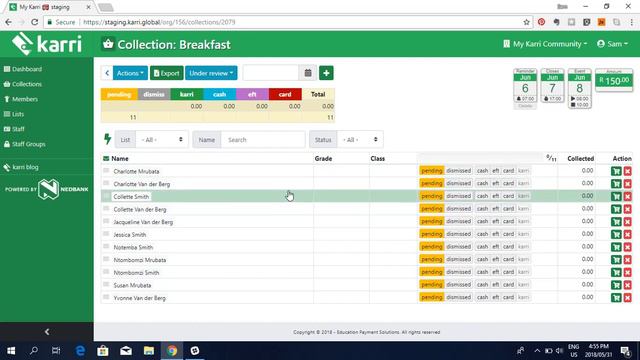Click the blue cash summary swatch
Image resolution: width=640 pixels, height=360 pixels.
pyautogui.click(x=220, y=94)
